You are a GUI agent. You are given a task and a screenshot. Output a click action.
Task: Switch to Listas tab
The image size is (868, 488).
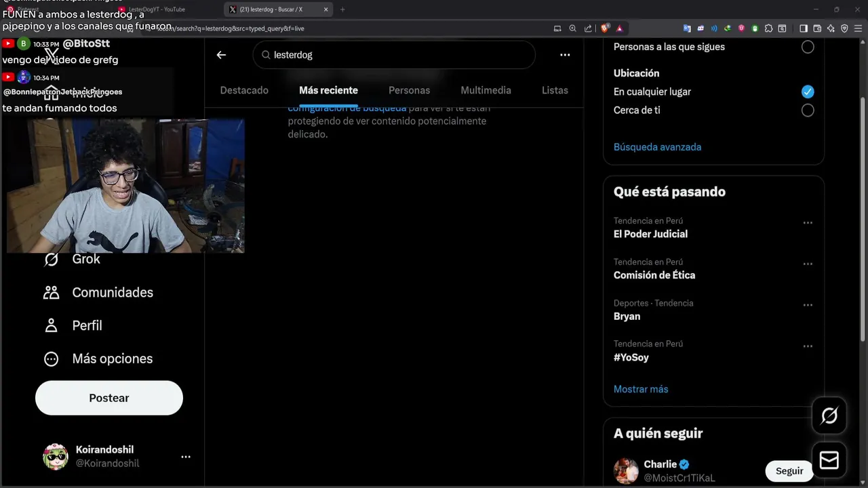click(555, 90)
